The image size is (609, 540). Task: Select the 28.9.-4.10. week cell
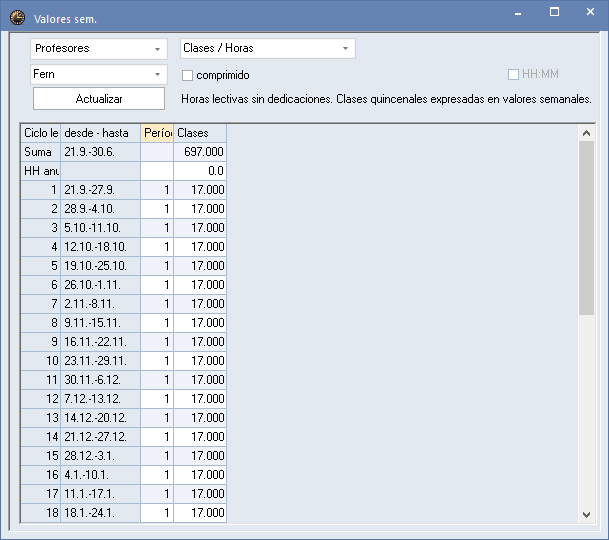click(100, 209)
